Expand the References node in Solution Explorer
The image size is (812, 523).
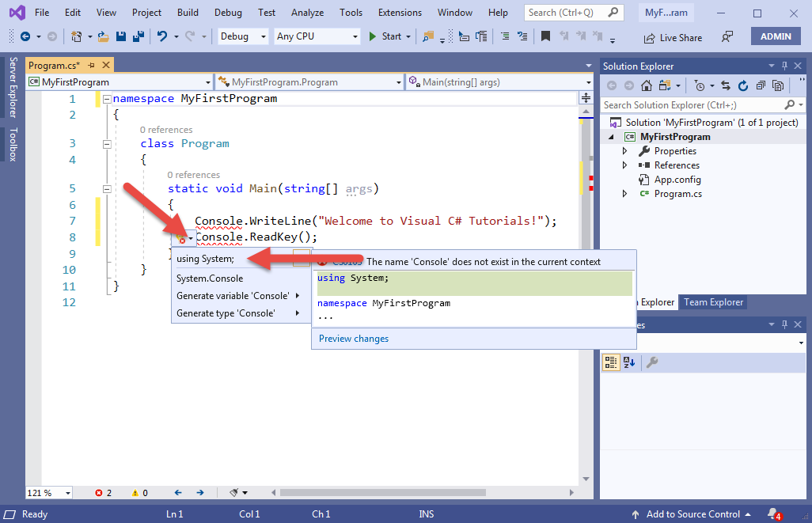(x=624, y=165)
